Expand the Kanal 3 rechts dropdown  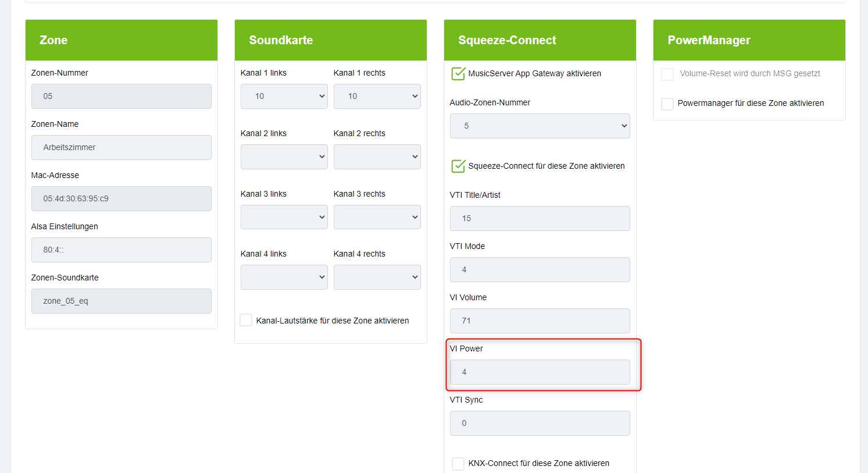[377, 217]
